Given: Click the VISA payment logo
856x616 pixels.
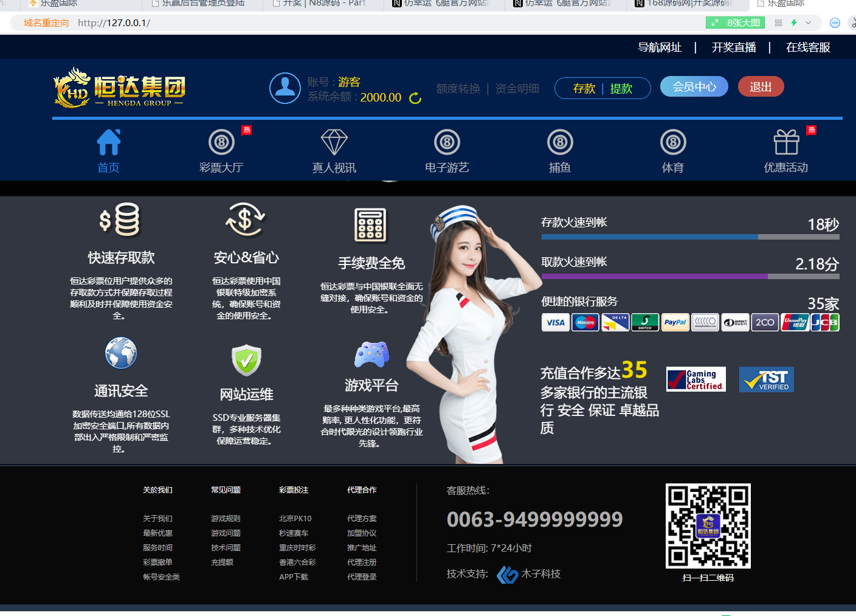Looking at the screenshot, I should (x=555, y=322).
